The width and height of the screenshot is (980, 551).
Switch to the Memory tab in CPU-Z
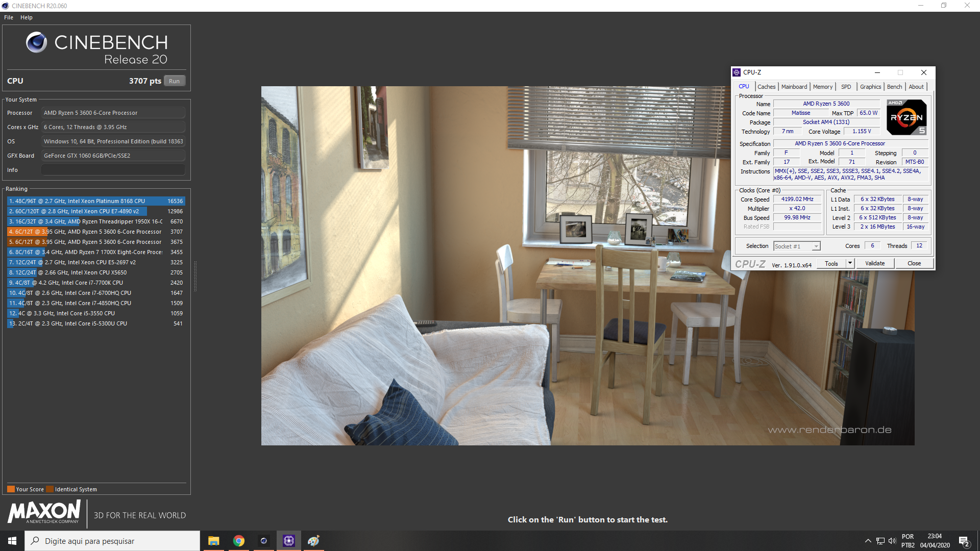click(x=823, y=87)
